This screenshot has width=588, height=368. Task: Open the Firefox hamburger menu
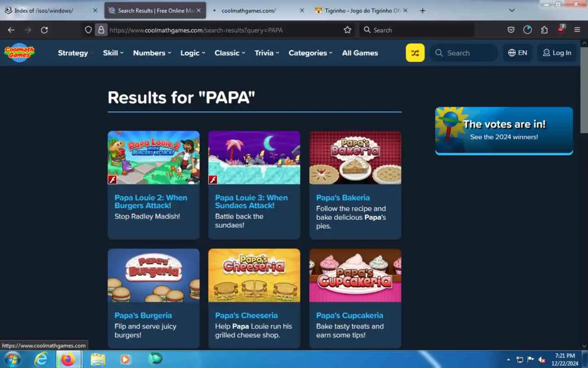577,30
